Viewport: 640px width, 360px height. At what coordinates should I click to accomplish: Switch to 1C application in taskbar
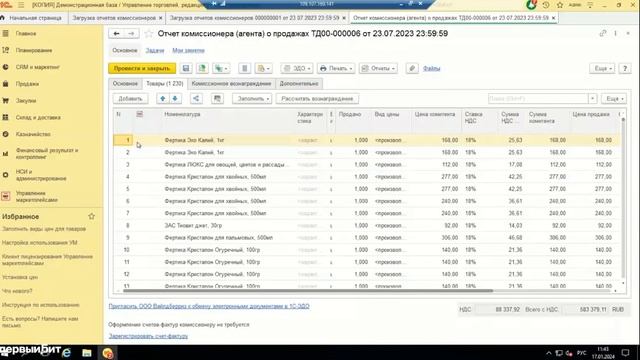pos(108,353)
